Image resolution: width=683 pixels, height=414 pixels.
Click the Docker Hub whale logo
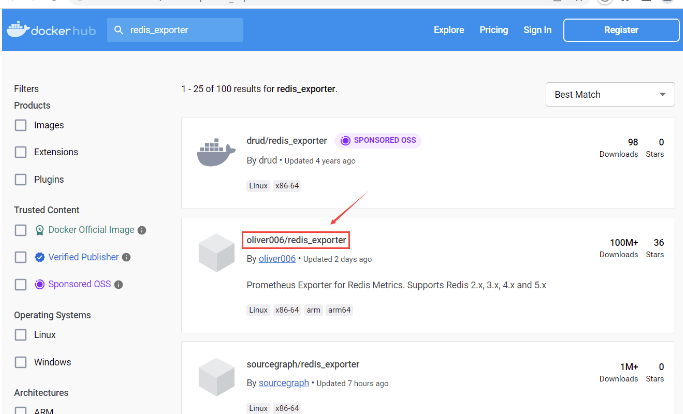(18, 30)
